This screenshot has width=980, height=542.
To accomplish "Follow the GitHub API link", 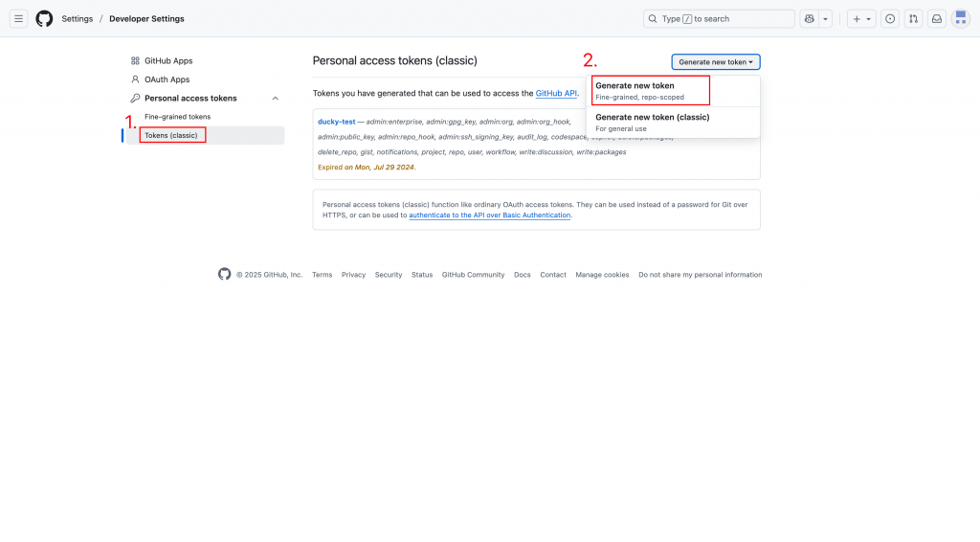I will pyautogui.click(x=556, y=93).
